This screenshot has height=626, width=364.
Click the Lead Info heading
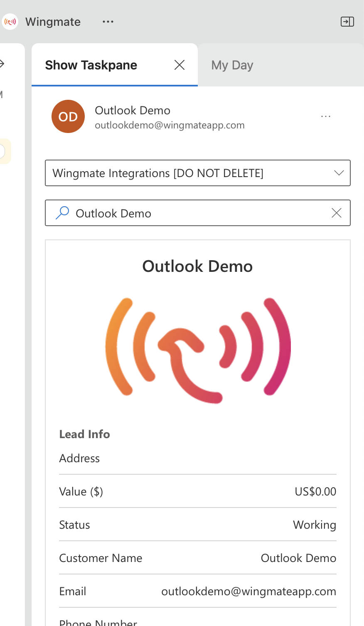click(84, 434)
